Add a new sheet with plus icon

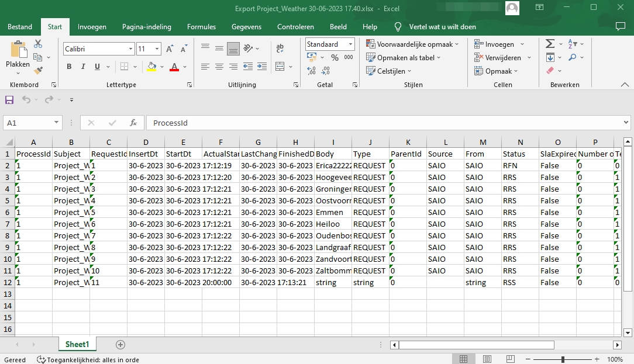(x=120, y=345)
